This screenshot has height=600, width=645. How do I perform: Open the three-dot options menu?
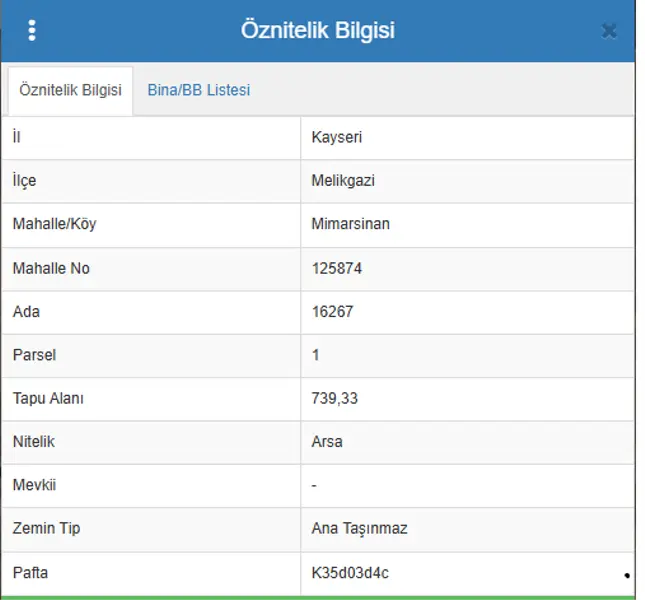pos(32,30)
